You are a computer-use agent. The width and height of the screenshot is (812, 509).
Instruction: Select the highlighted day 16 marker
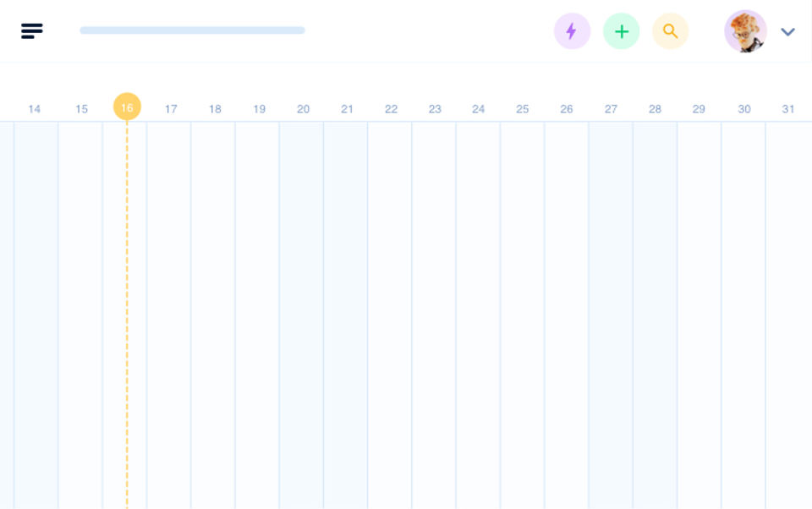(127, 107)
